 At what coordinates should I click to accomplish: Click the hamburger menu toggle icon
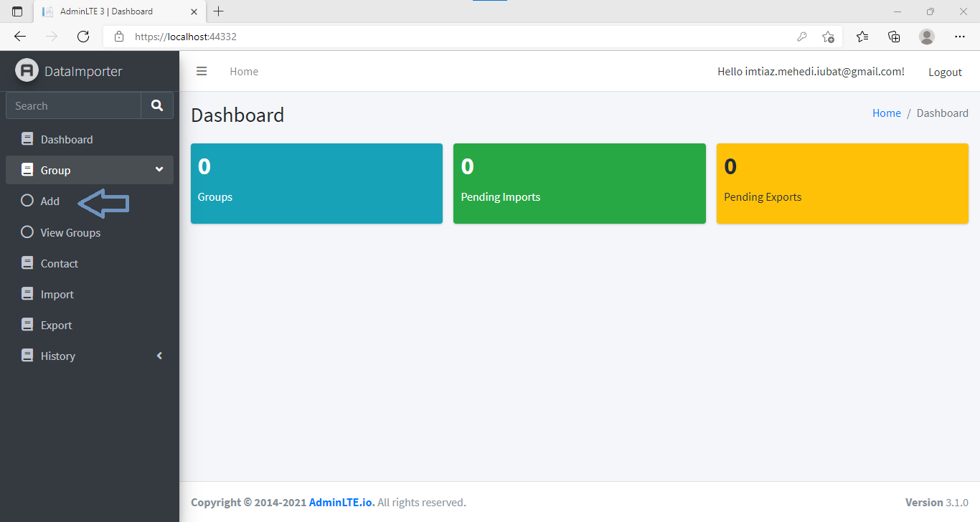tap(202, 71)
